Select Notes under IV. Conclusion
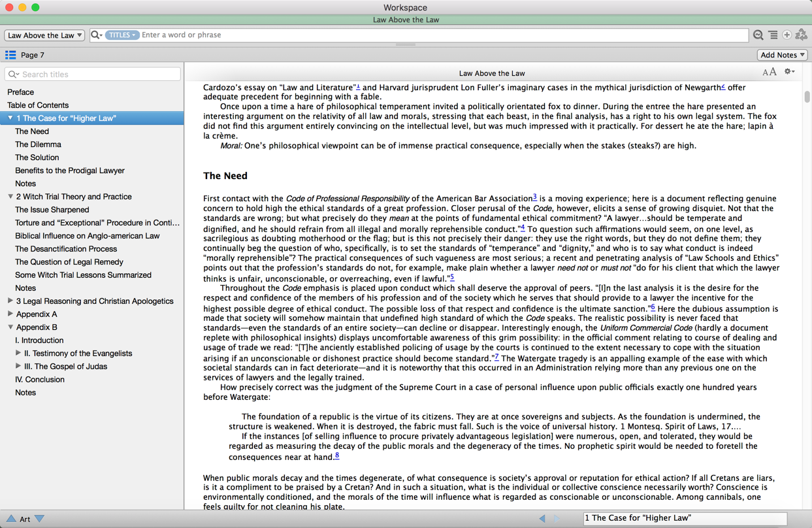 pos(25,393)
